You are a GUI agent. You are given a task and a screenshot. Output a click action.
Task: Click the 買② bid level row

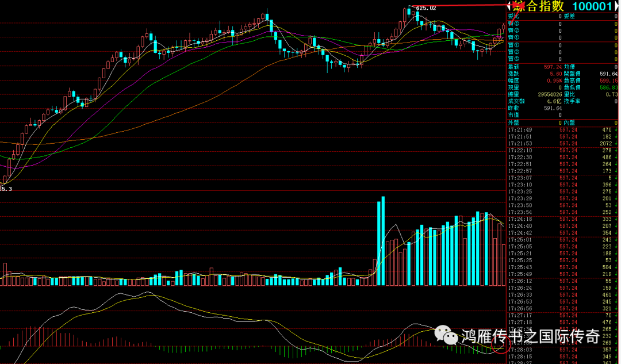coord(563,52)
